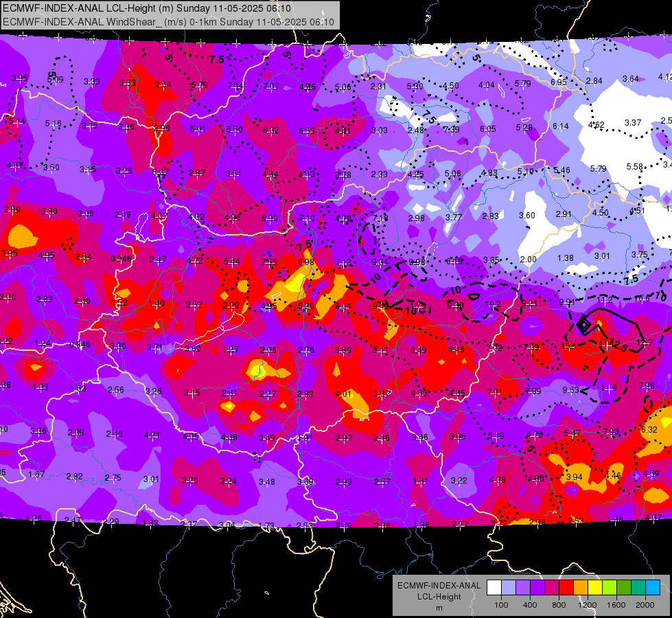Click the white swatch in the LCL-Height legend
The image size is (672, 618).
point(494,588)
